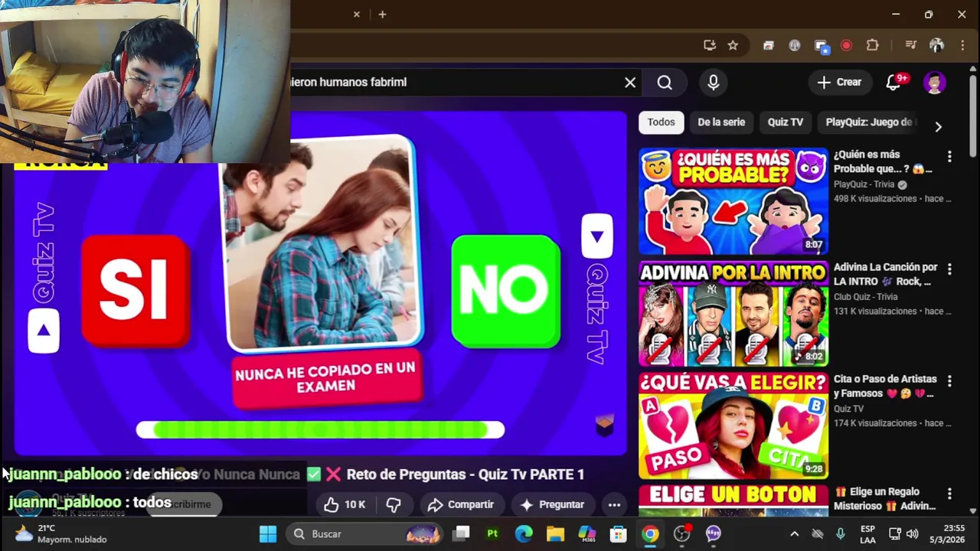Image resolution: width=980 pixels, height=551 pixels.
Task: Start voice search with microphone icon
Action: [713, 83]
